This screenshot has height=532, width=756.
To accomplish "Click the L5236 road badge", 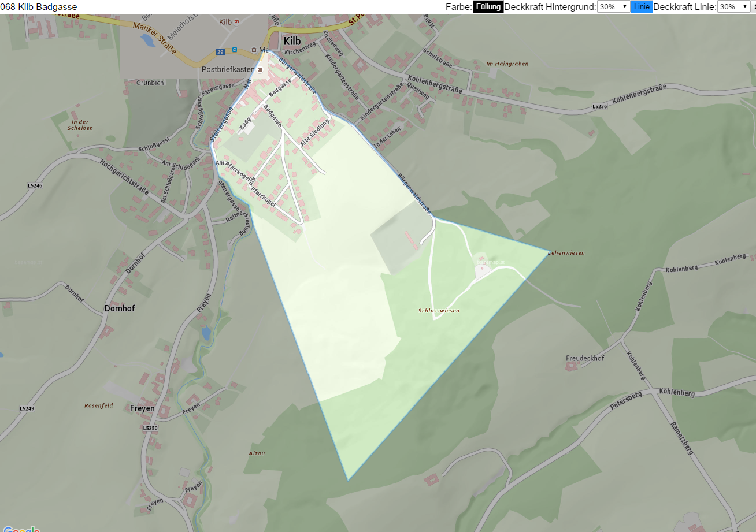I will point(600,107).
